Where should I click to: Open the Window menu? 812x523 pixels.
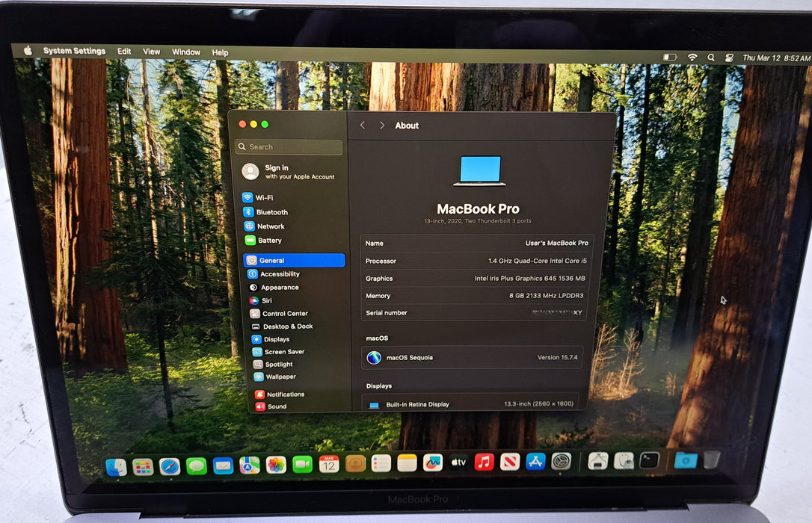(186, 52)
